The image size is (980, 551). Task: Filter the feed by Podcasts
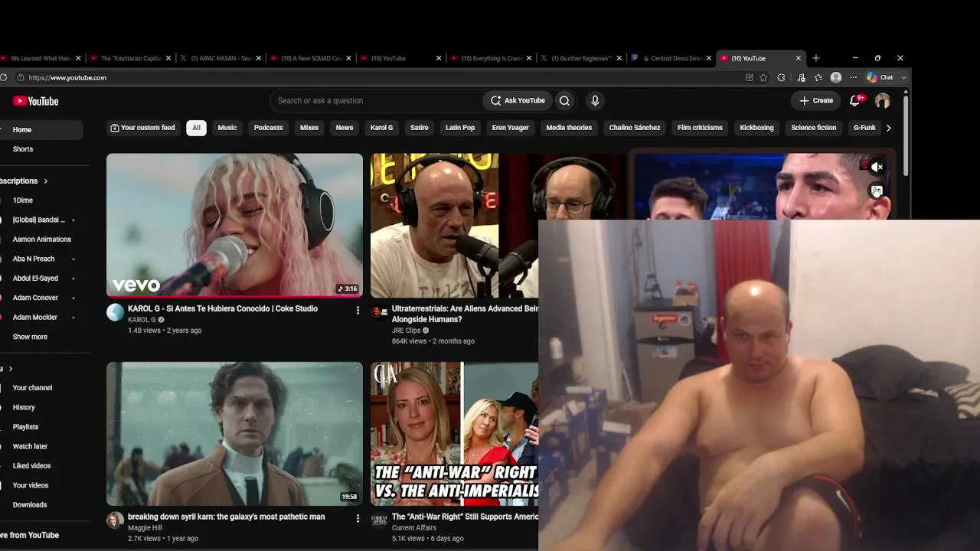click(268, 128)
